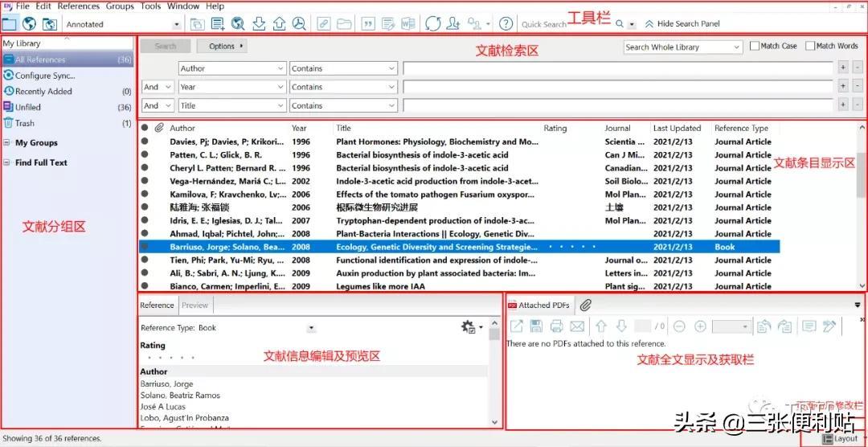Add a search row after the Author row
Viewport: 868px width, 447px height.
(x=842, y=68)
